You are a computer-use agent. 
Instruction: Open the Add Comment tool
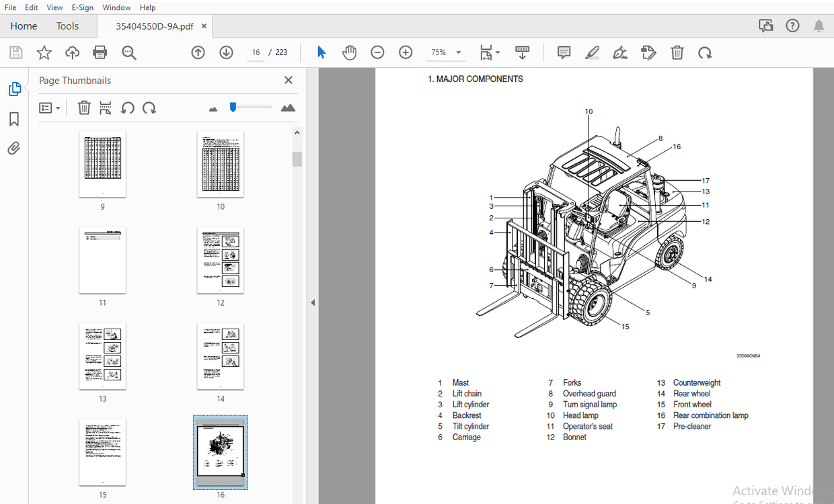(563, 52)
